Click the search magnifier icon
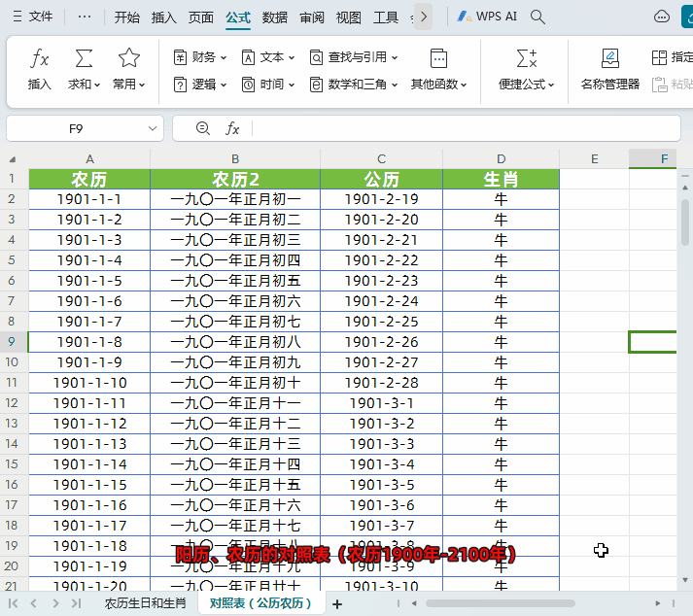Viewport: 693px width, 616px height. (x=537, y=17)
